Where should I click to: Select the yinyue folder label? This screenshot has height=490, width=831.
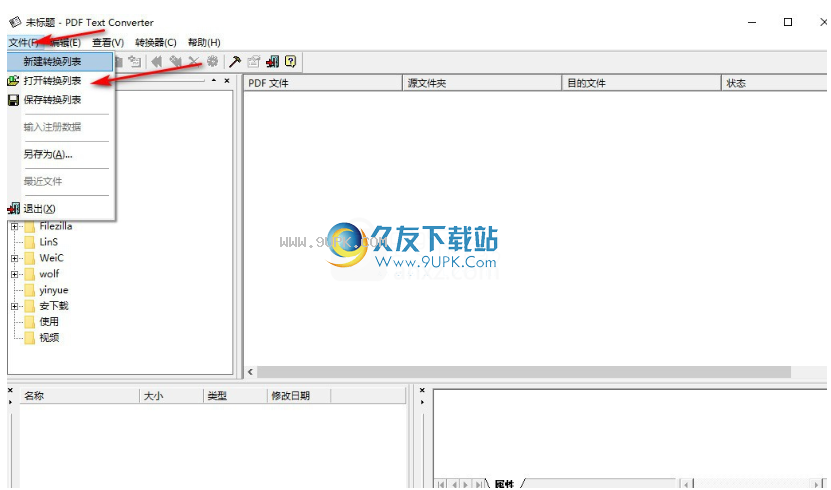[x=54, y=290]
